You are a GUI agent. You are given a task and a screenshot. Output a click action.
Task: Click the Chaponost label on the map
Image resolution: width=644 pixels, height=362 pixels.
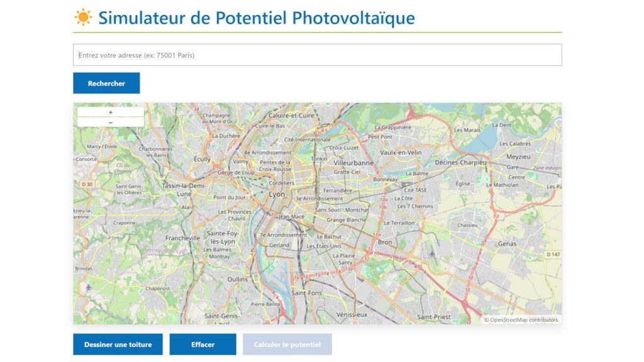tap(158, 288)
